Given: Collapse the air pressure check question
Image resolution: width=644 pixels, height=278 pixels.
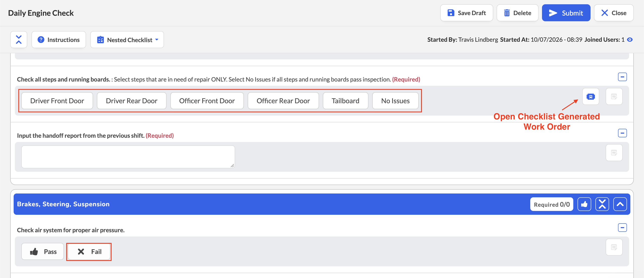Looking at the screenshot, I should (x=622, y=228).
